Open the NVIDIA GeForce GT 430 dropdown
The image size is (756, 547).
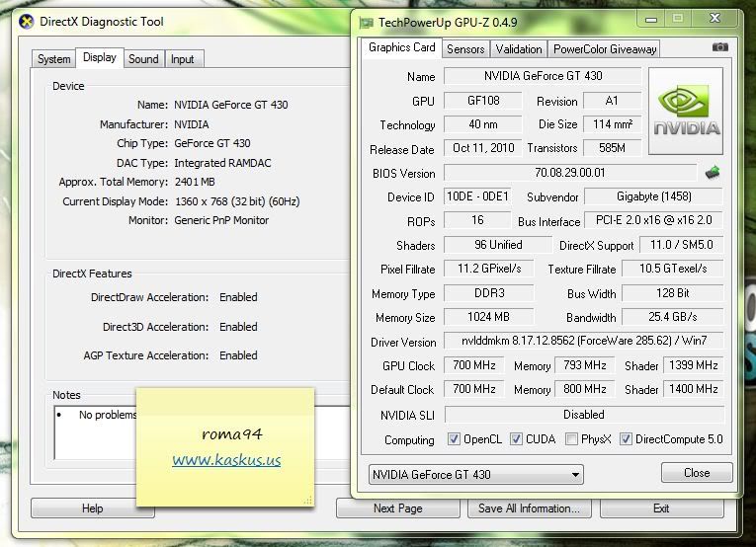pyautogui.click(x=476, y=474)
